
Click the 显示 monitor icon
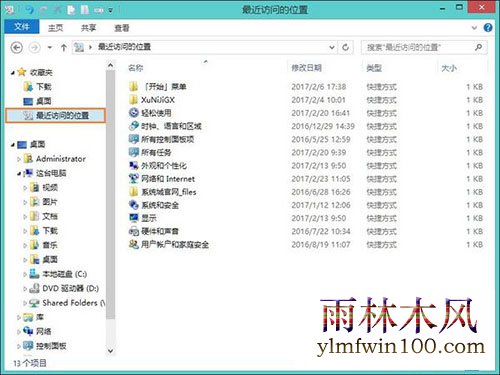133,218
